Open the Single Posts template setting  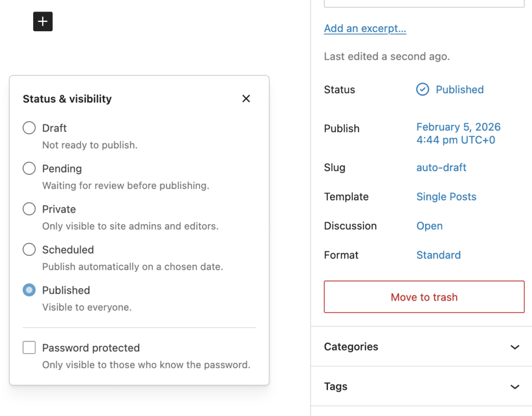pyautogui.click(x=446, y=197)
